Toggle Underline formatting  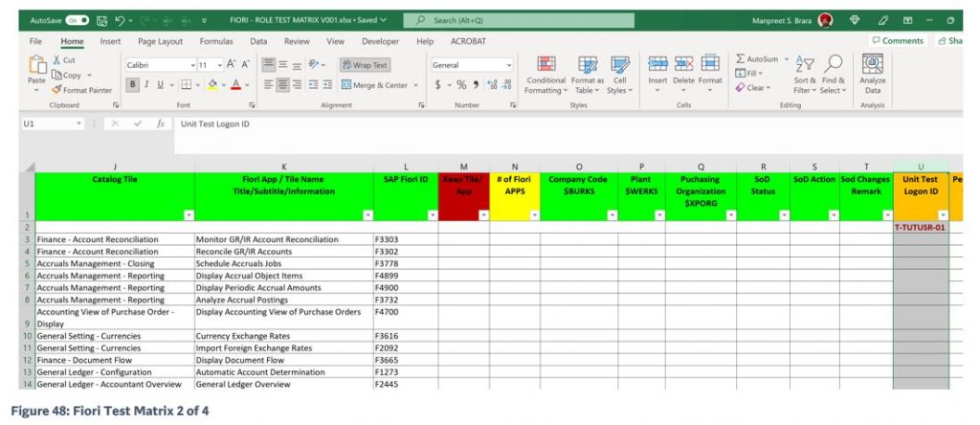(x=160, y=84)
